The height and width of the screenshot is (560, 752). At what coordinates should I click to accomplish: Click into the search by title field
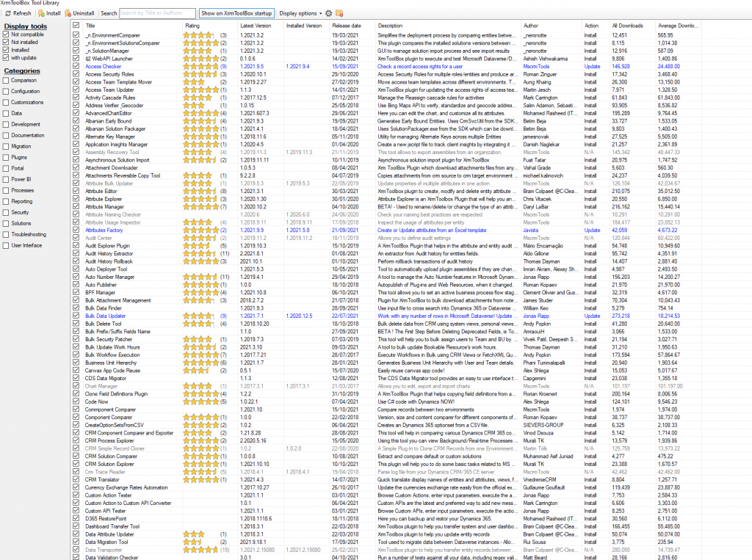157,13
